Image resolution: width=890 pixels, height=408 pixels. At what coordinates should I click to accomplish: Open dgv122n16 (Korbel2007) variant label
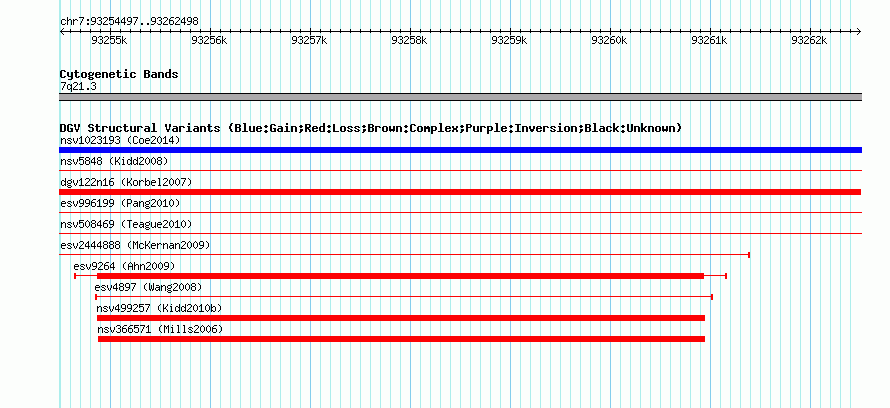pos(126,182)
